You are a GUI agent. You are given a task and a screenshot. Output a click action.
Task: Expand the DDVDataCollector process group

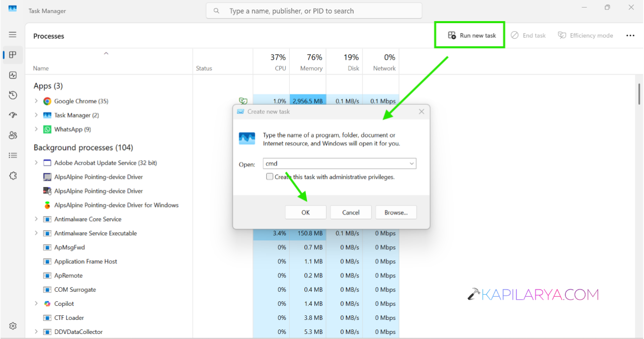(x=36, y=332)
